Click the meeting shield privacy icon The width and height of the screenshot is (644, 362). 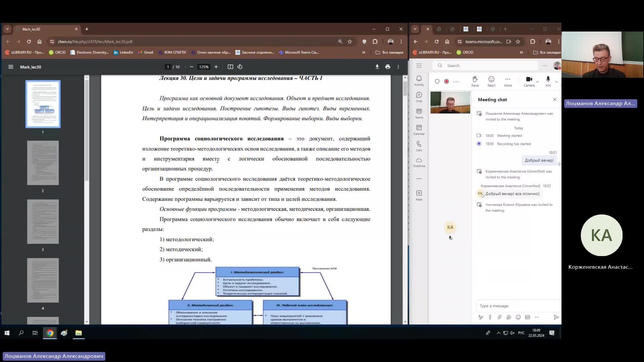pyautogui.click(x=437, y=81)
